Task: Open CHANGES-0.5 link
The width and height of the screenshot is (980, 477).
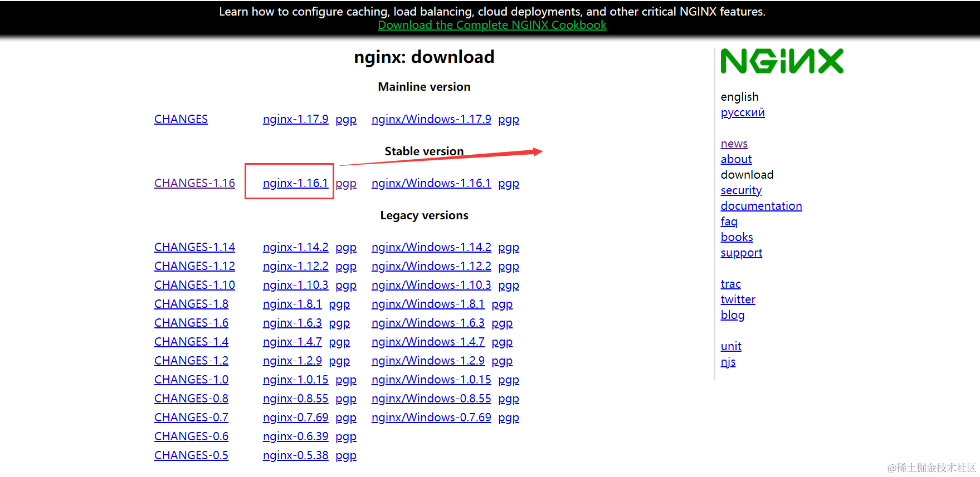Action: pyautogui.click(x=191, y=455)
